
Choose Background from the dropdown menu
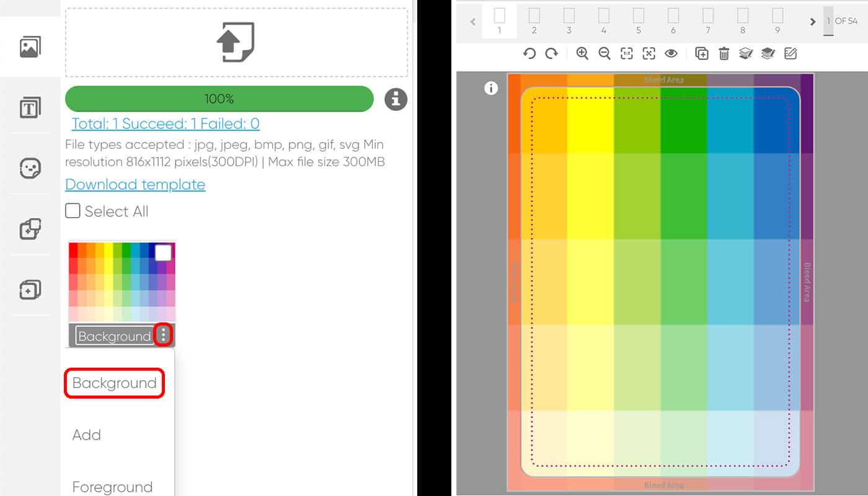114,383
